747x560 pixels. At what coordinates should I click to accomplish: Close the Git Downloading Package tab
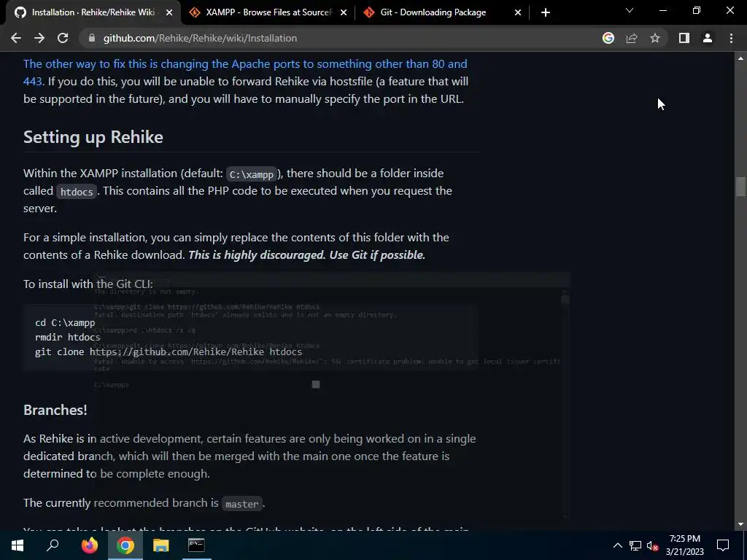[x=518, y=12]
